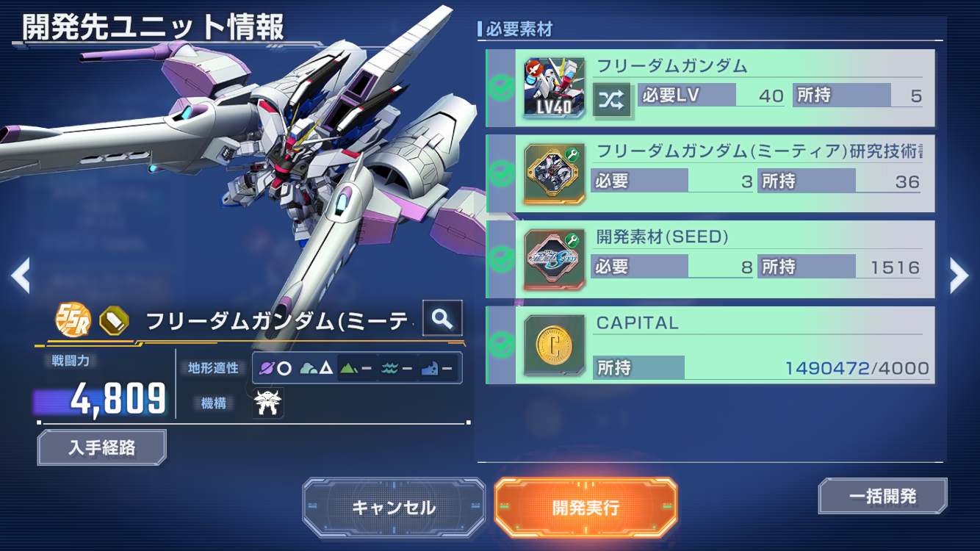The height and width of the screenshot is (551, 980).
Task: Go to previous unit with left arrow
Action: click(21, 275)
